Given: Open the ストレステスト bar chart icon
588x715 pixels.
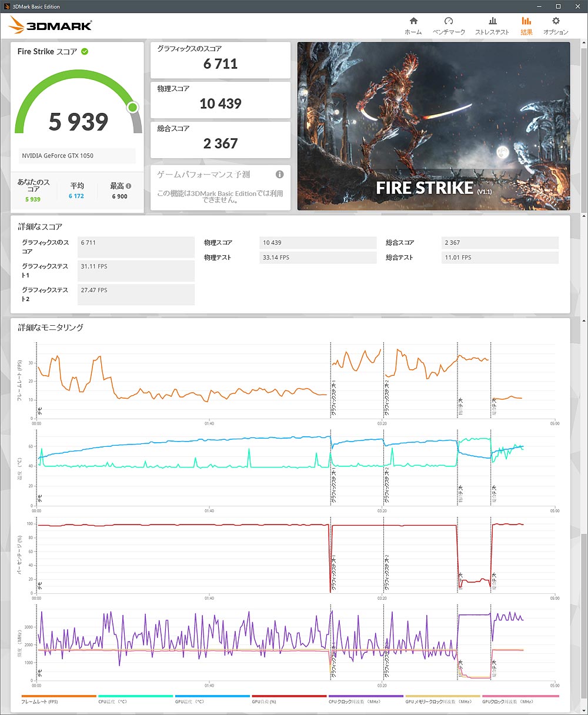Looking at the screenshot, I should pyautogui.click(x=493, y=21).
